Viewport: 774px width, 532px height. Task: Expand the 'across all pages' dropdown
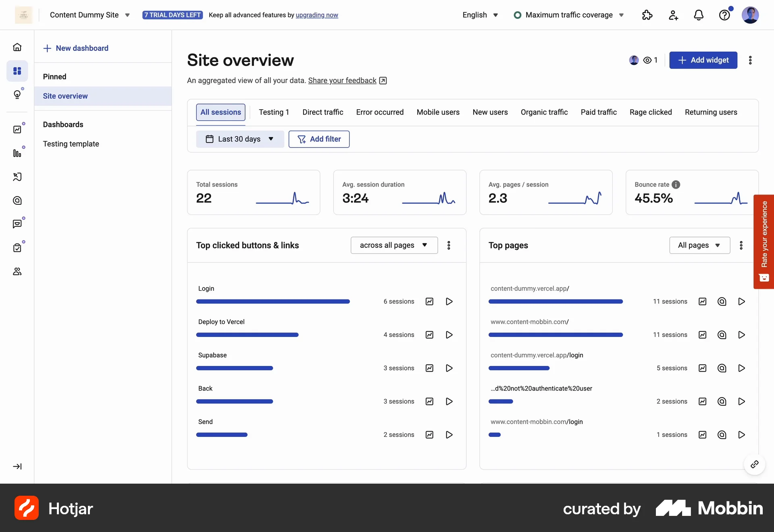tap(394, 245)
